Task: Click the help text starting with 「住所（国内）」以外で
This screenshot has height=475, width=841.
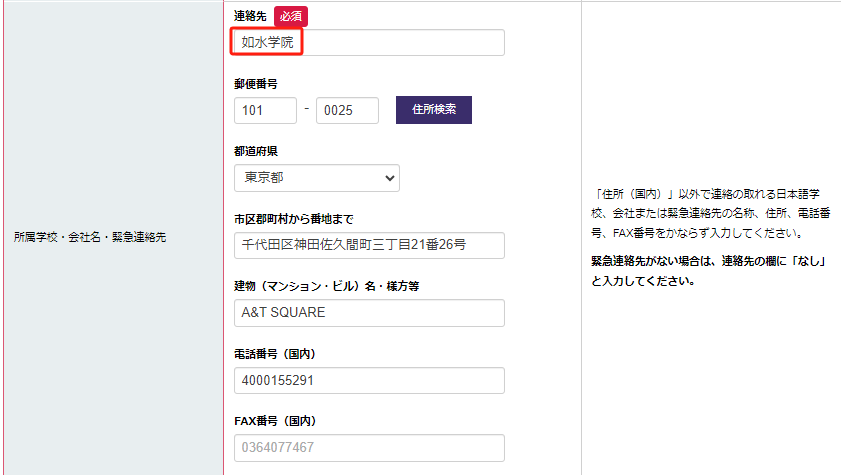Action: 711,213
